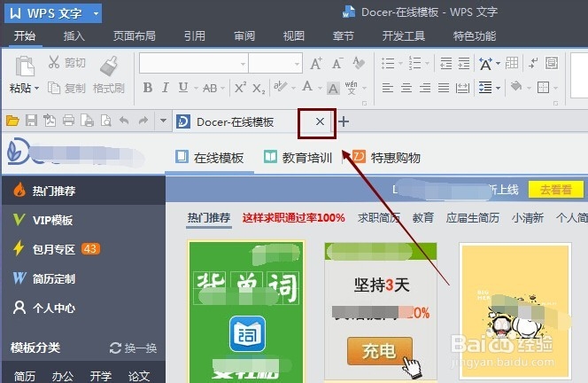This screenshot has height=383, width=588.
Task: Expand the highlighter color arrow
Action: [x=293, y=89]
